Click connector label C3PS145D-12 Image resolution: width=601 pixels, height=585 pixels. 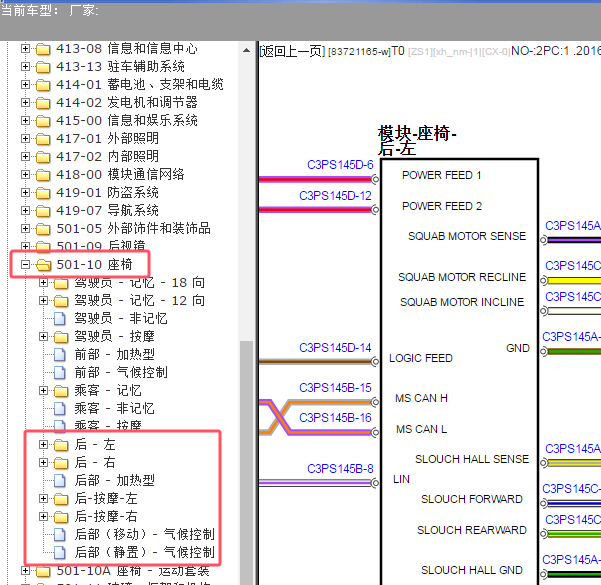click(x=335, y=196)
